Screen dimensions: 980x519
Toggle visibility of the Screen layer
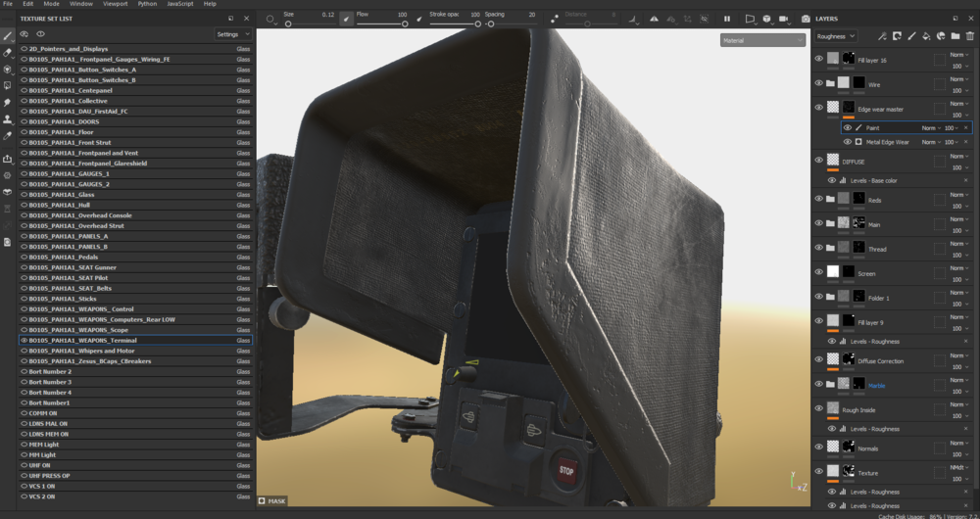click(x=818, y=271)
